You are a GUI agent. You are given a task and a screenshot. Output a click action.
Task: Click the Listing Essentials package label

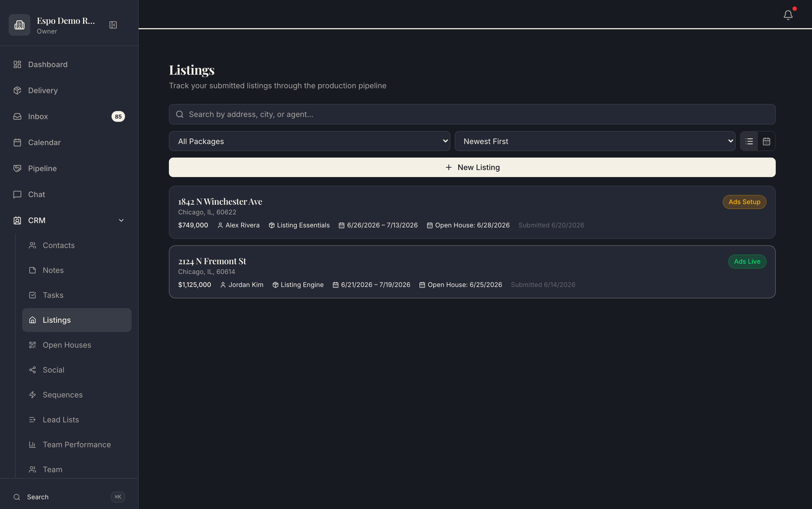[303, 225]
